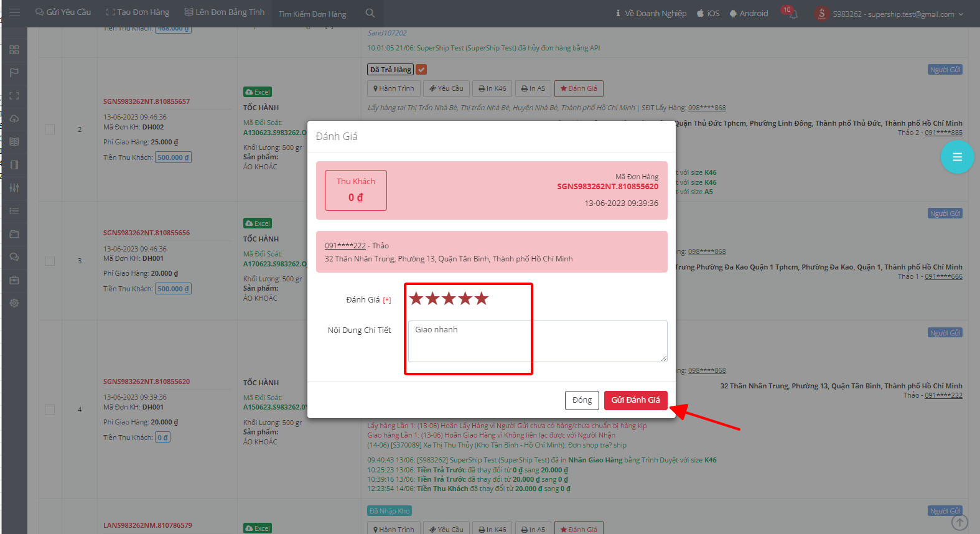Set rating to five stars
Image resolution: width=980 pixels, height=534 pixels.
tap(481, 299)
